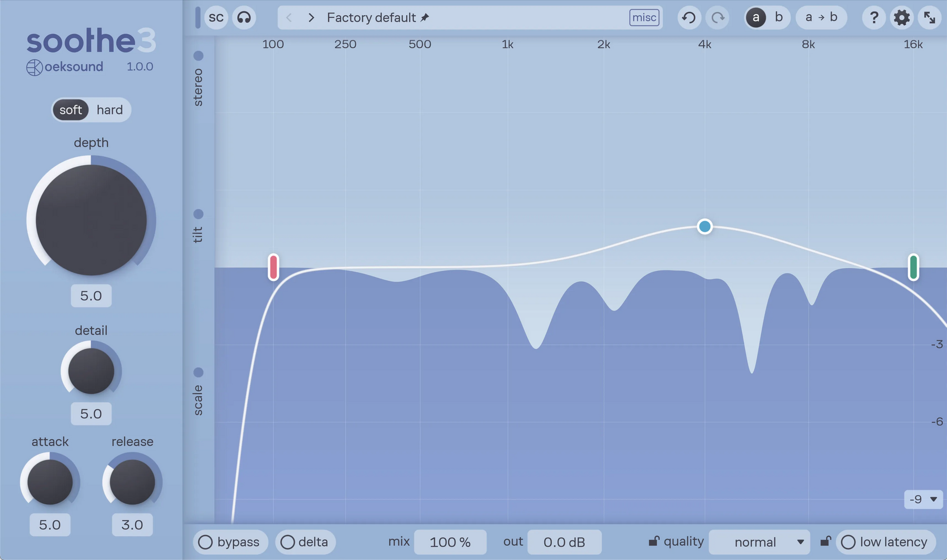The width and height of the screenshot is (947, 560).
Task: Enable bypass
Action: 230,542
